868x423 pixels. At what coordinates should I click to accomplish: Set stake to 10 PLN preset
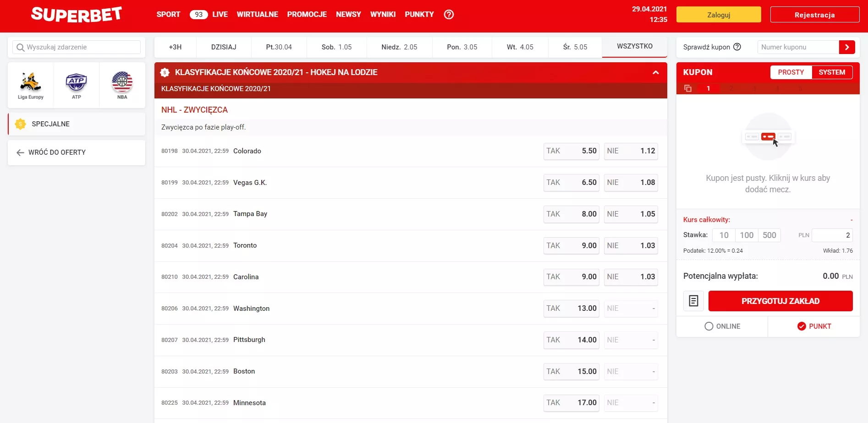click(x=724, y=235)
